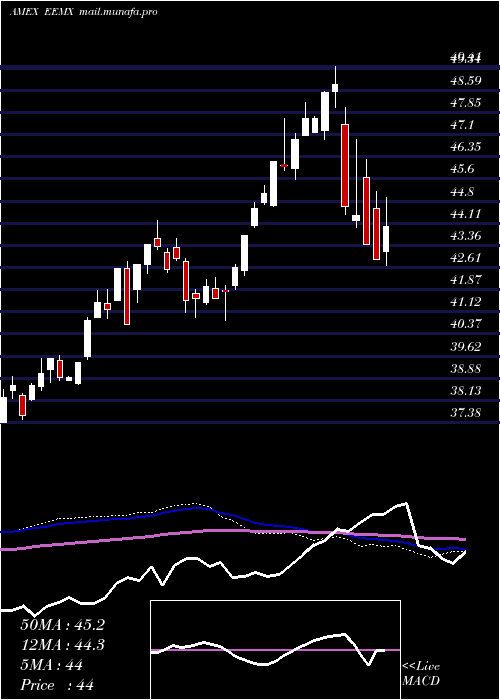500x700 pixels.
Task: Click the 37.38 price axis label
Action: [x=466, y=412]
